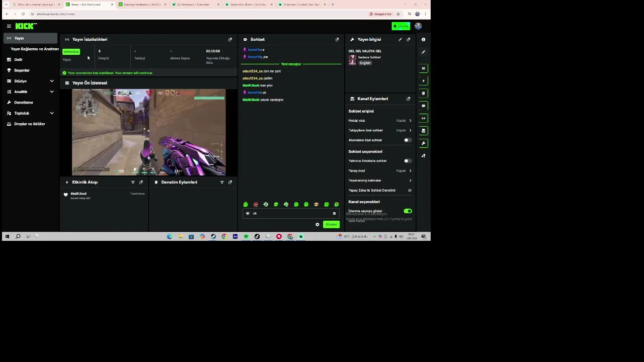This screenshot has height=362, width=644.
Task: Pop out the Sohbet chat panel
Action: (337, 39)
